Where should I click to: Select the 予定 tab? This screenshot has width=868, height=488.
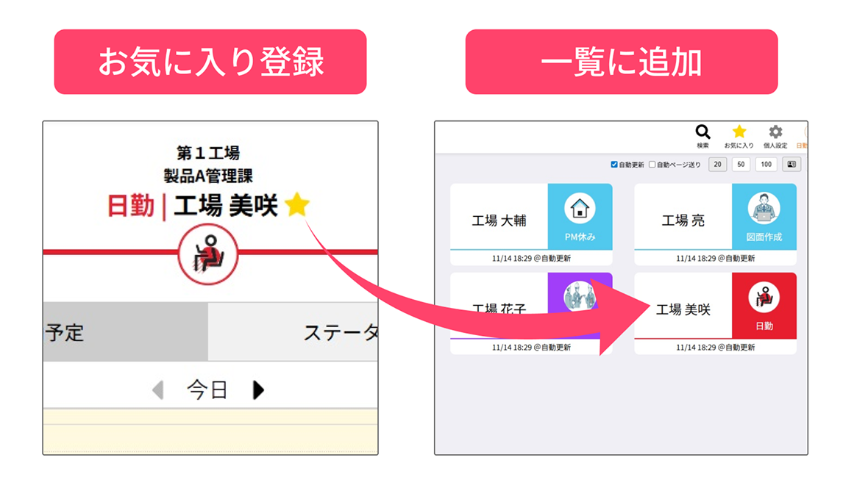[x=126, y=332]
